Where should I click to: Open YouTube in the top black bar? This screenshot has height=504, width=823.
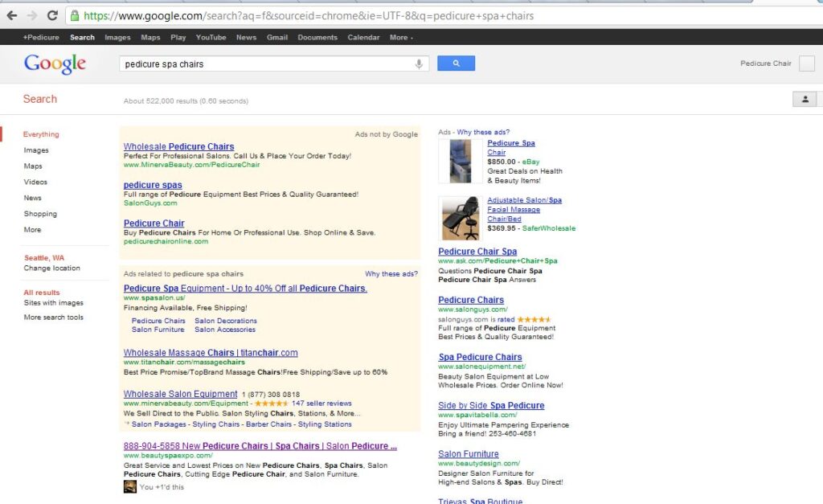[211, 37]
